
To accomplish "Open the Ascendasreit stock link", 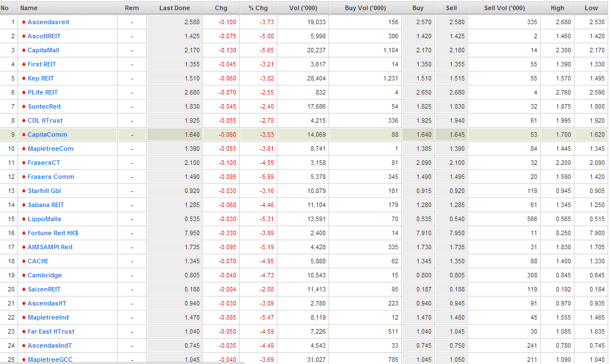I will [x=48, y=22].
